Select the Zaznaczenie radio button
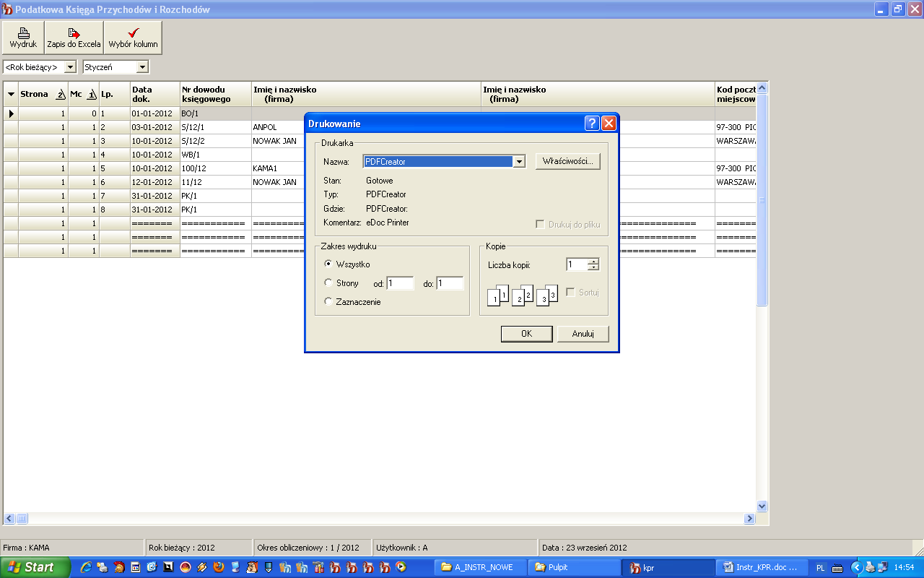The height and width of the screenshot is (578, 924). pyautogui.click(x=328, y=302)
